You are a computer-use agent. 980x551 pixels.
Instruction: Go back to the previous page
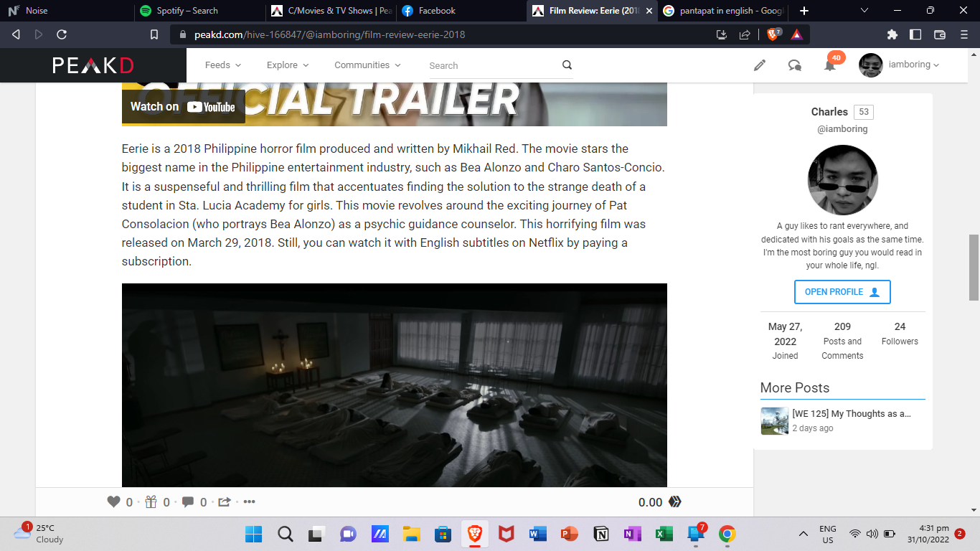click(x=16, y=34)
